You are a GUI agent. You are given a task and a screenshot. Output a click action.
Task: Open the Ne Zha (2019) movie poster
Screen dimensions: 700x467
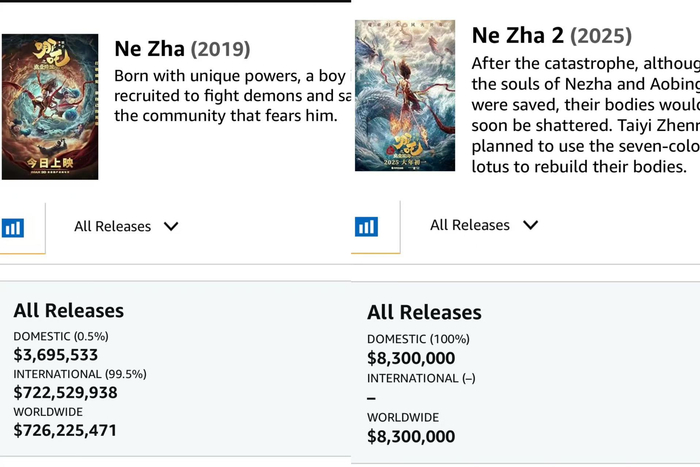(x=50, y=106)
